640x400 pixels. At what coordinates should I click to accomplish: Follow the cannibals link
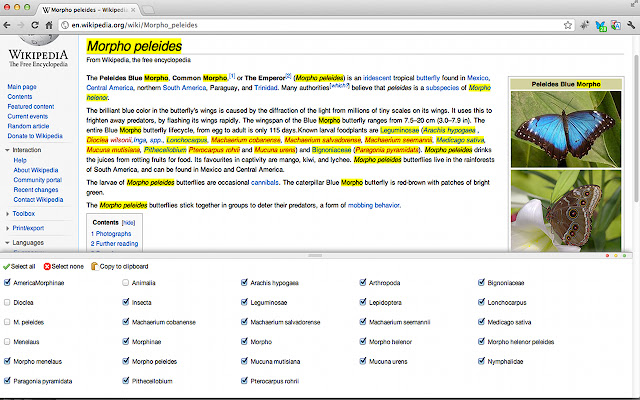tap(264, 182)
